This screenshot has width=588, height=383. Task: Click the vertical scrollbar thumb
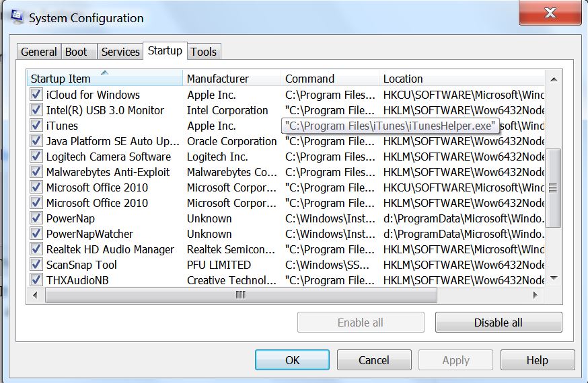coord(553,187)
